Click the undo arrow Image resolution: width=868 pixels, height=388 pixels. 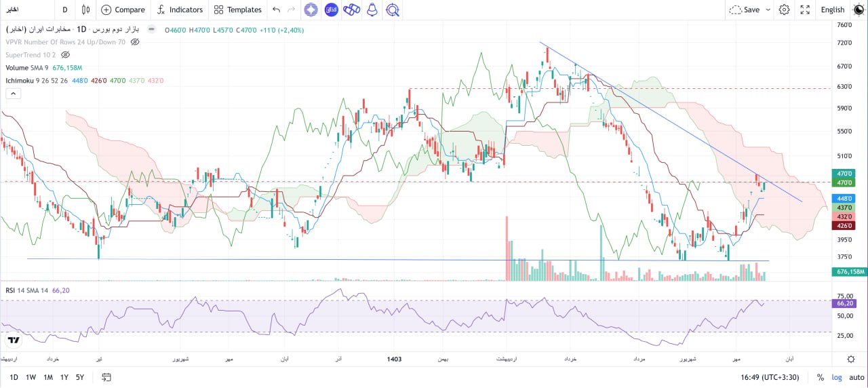[x=276, y=9]
